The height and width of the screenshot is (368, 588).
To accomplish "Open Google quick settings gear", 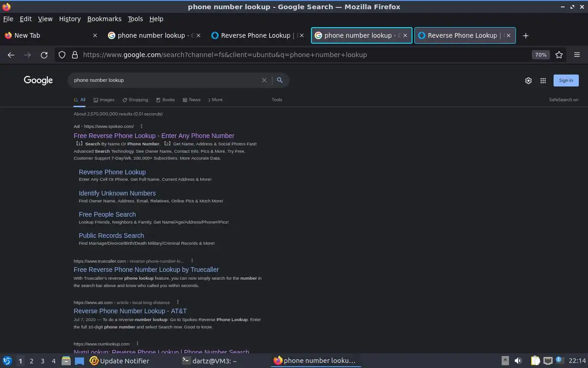I will 528,80.
